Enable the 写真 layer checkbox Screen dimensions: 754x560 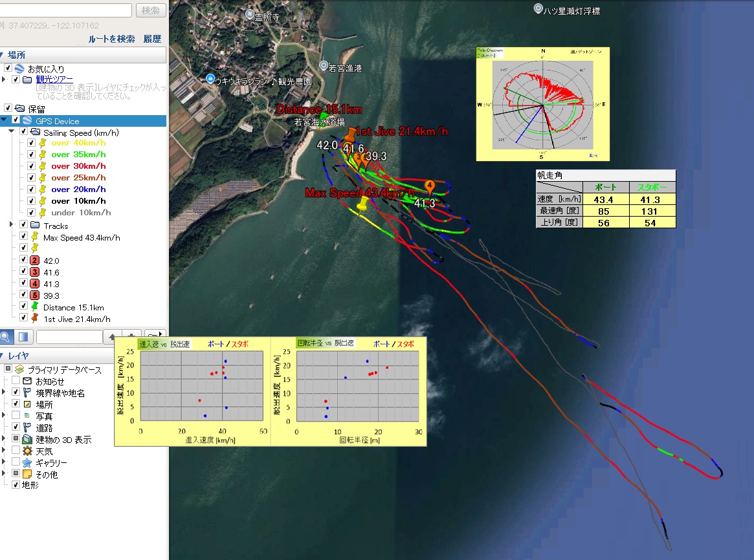click(16, 416)
